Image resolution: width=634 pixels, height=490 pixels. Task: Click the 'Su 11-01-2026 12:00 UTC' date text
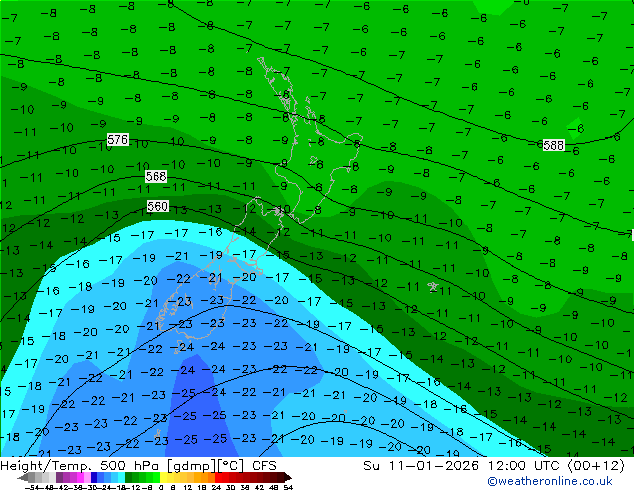[x=463, y=466]
